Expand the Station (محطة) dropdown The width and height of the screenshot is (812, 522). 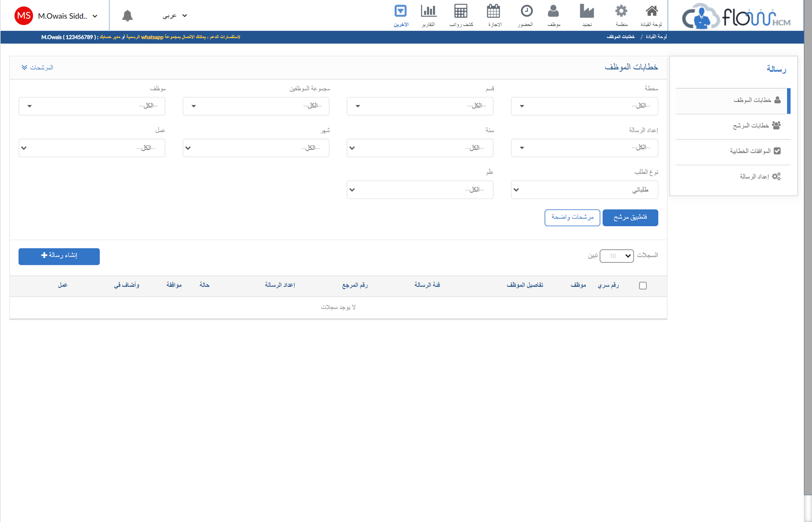pyautogui.click(x=584, y=106)
